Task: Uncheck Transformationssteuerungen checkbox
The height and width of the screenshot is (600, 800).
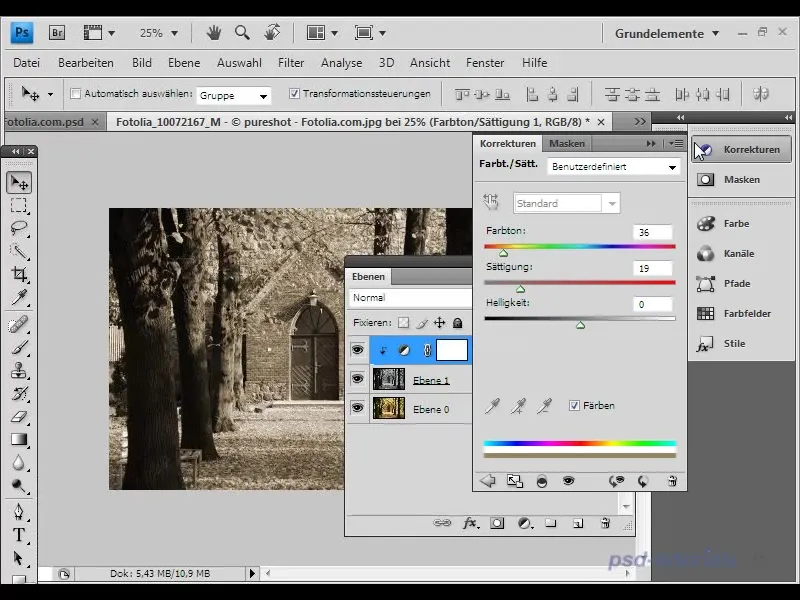Action: click(x=294, y=93)
